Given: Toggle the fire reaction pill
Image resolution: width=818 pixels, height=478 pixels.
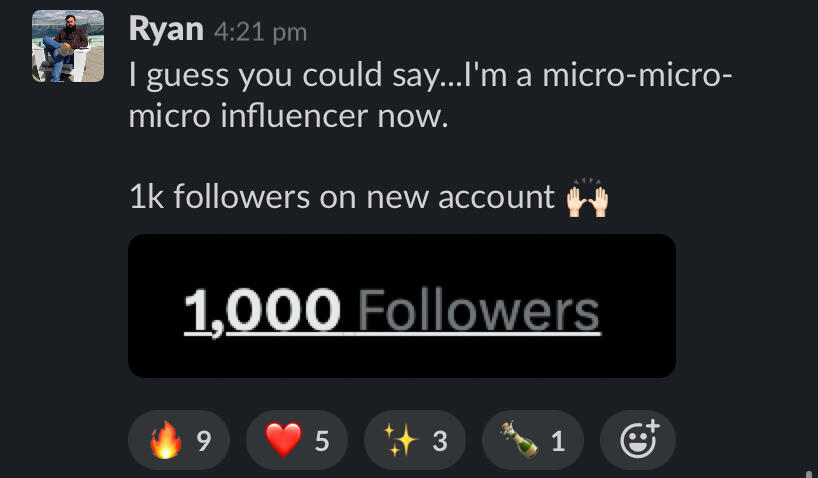Looking at the screenshot, I should pyautogui.click(x=179, y=440).
